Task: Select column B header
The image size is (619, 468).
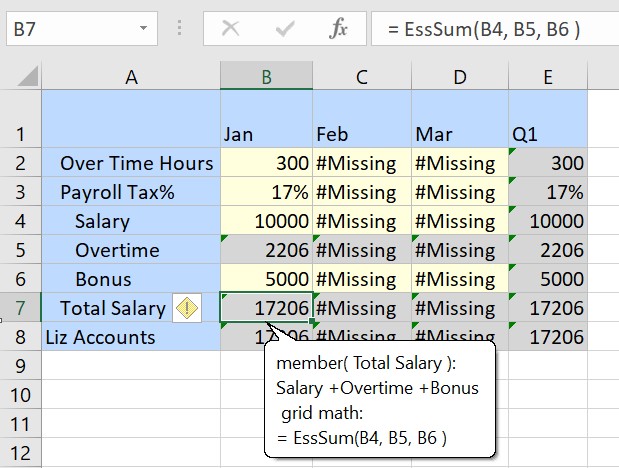Action: [266, 75]
